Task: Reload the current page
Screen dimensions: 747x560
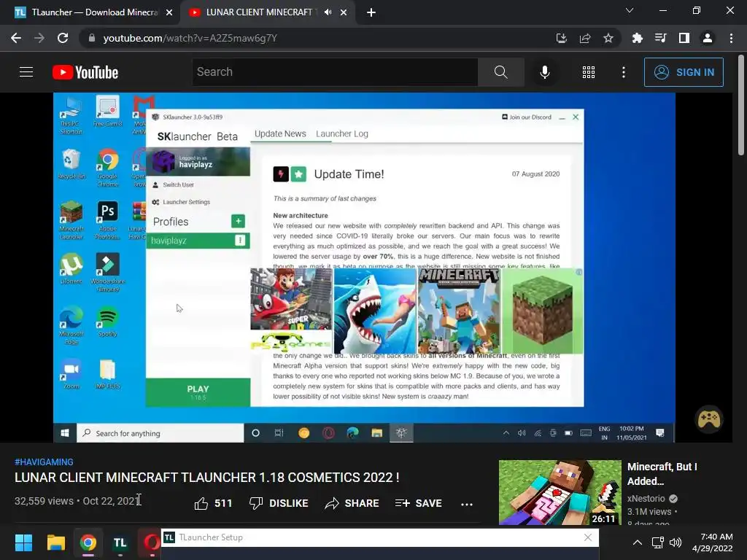Action: click(x=63, y=38)
